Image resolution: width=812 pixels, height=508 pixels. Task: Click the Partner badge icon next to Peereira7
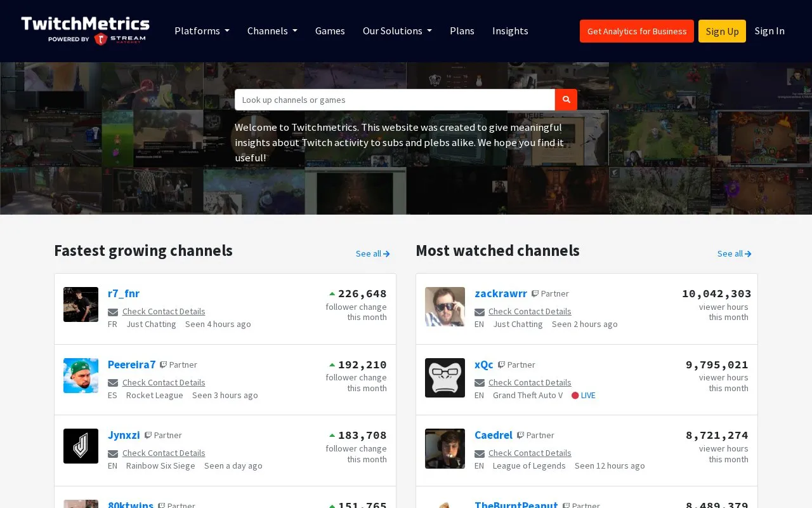click(x=163, y=365)
